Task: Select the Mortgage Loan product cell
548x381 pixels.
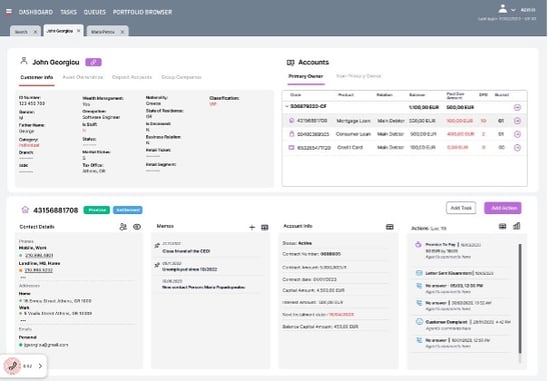Action: tap(353, 121)
